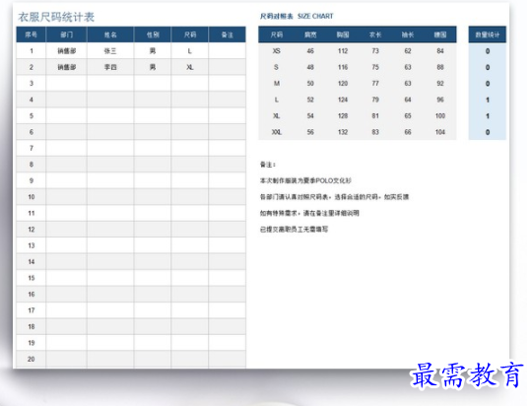Select the '姓名' column header
532x406 pixels.
(110, 34)
